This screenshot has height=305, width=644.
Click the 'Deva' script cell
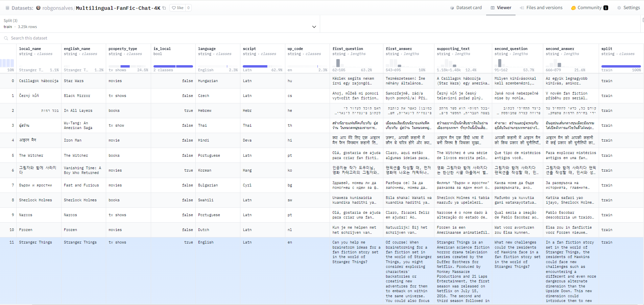[x=263, y=141]
